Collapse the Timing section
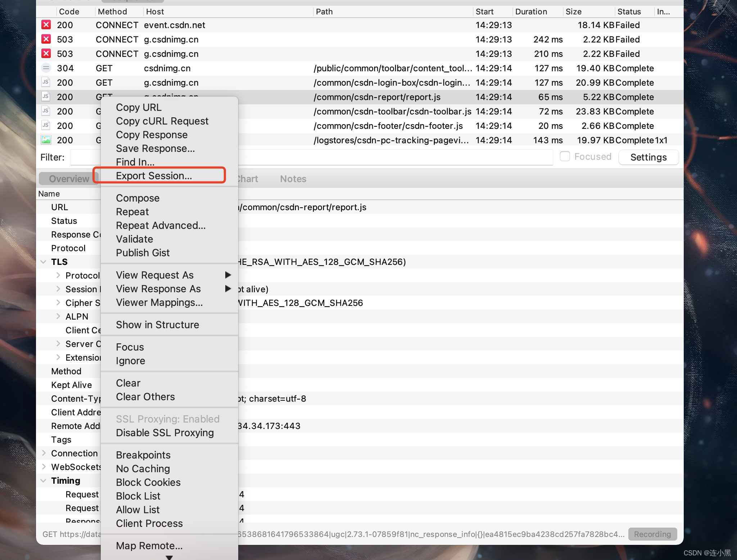737x560 pixels. [44, 481]
